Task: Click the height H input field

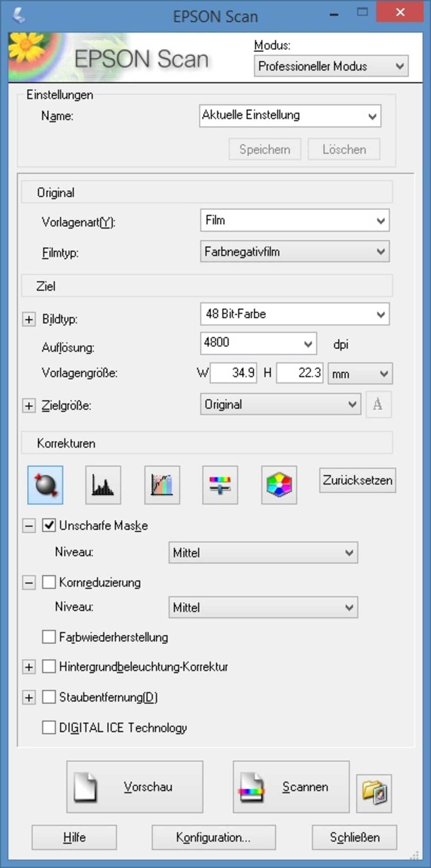Action: tap(300, 373)
